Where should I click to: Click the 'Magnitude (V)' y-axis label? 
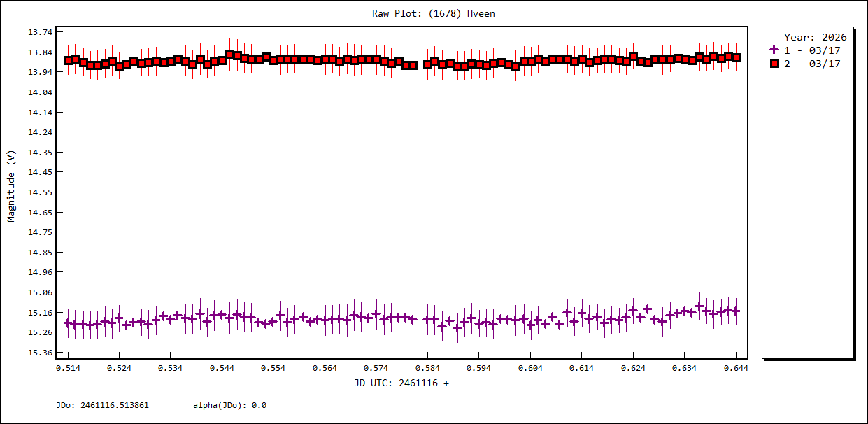11,186
